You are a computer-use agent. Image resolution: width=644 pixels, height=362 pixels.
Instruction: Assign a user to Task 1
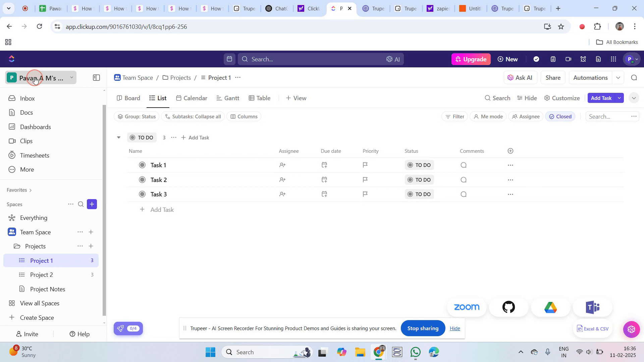[282, 165]
